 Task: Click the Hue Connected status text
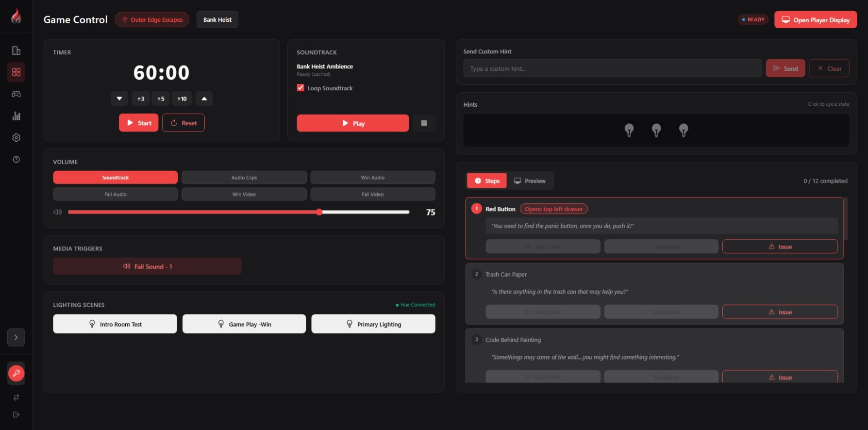coord(416,305)
